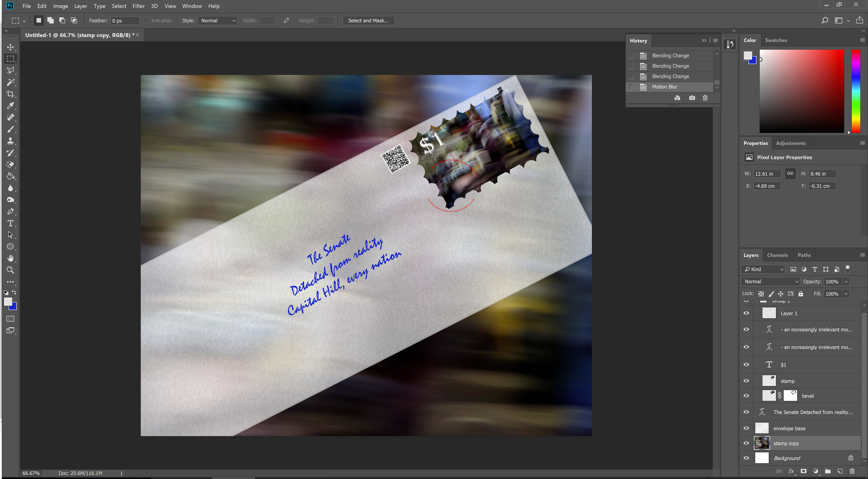Click the Feather input field

[x=124, y=21]
